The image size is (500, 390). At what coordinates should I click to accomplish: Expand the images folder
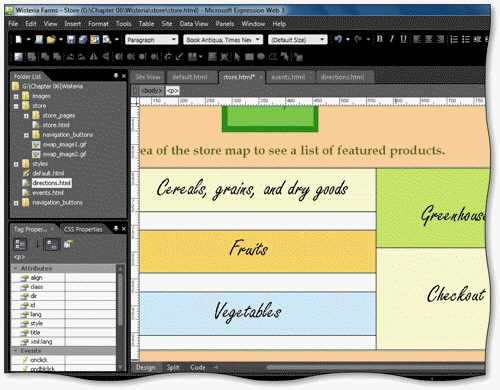[x=16, y=97]
